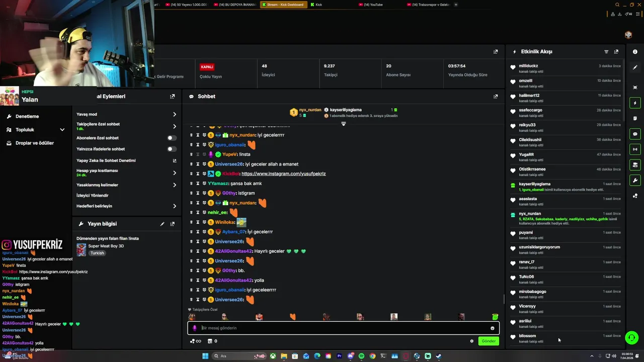Open browser downloads icon

pos(620,14)
